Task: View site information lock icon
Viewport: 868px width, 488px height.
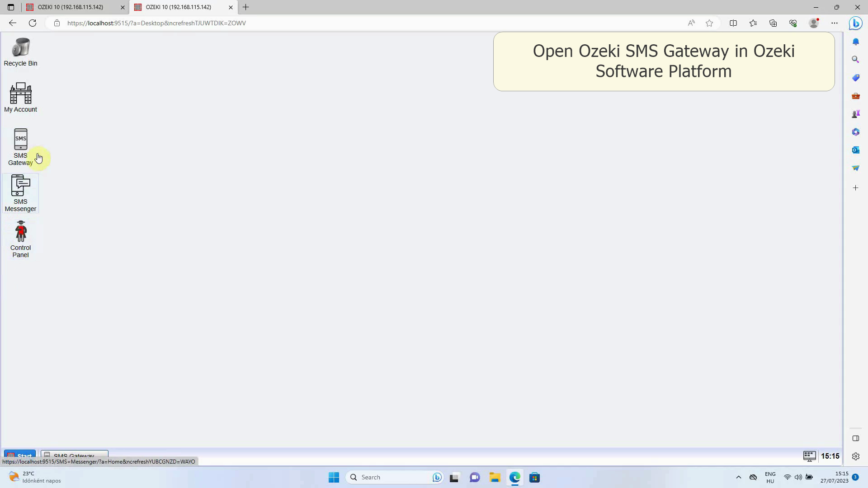Action: click(x=57, y=23)
